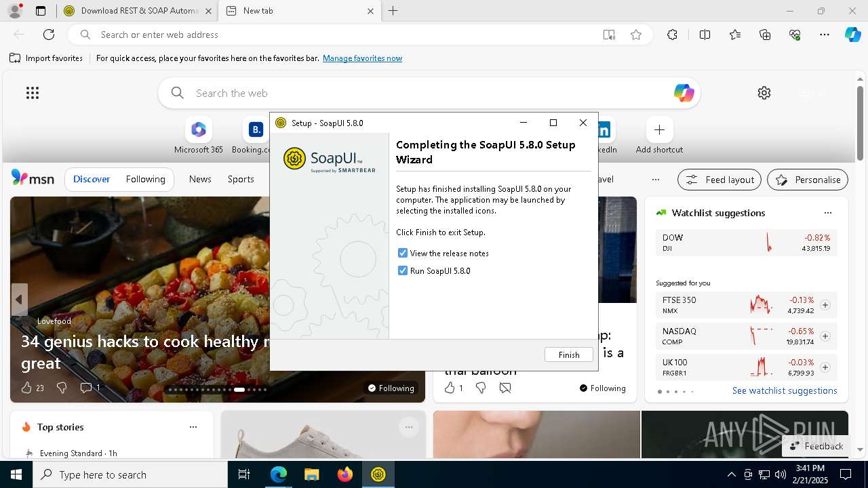
Task: Open DOW stock entry
Action: pyautogui.click(x=746, y=243)
